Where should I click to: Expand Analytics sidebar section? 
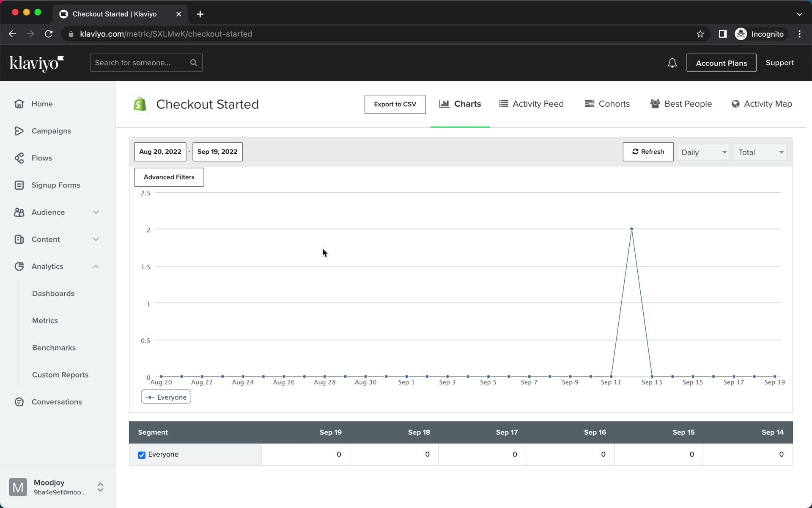pyautogui.click(x=96, y=266)
